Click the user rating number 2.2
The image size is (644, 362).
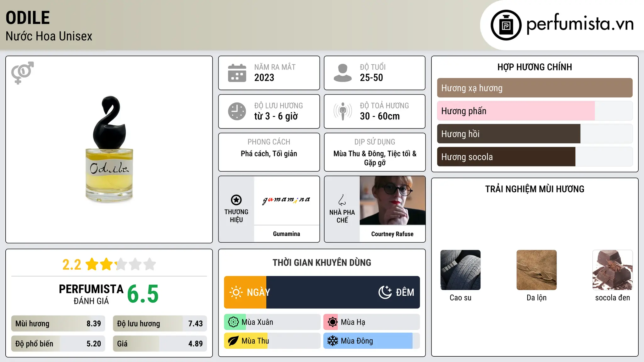click(72, 265)
